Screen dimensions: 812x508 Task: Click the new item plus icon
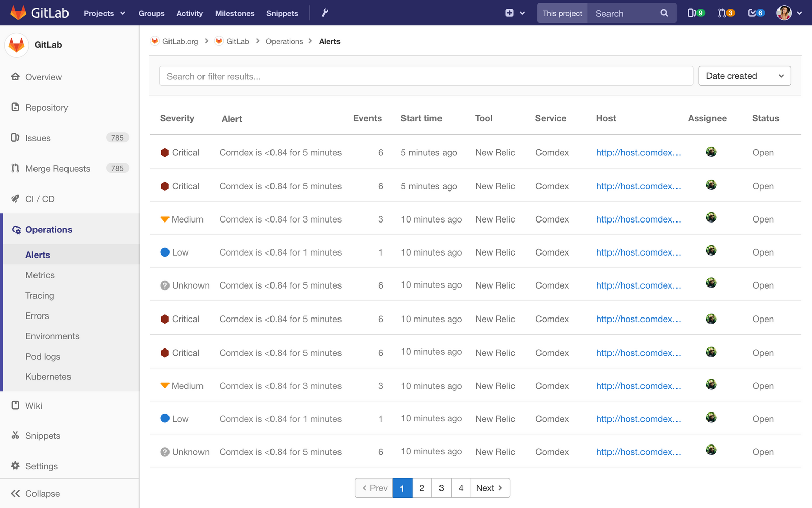(x=510, y=13)
